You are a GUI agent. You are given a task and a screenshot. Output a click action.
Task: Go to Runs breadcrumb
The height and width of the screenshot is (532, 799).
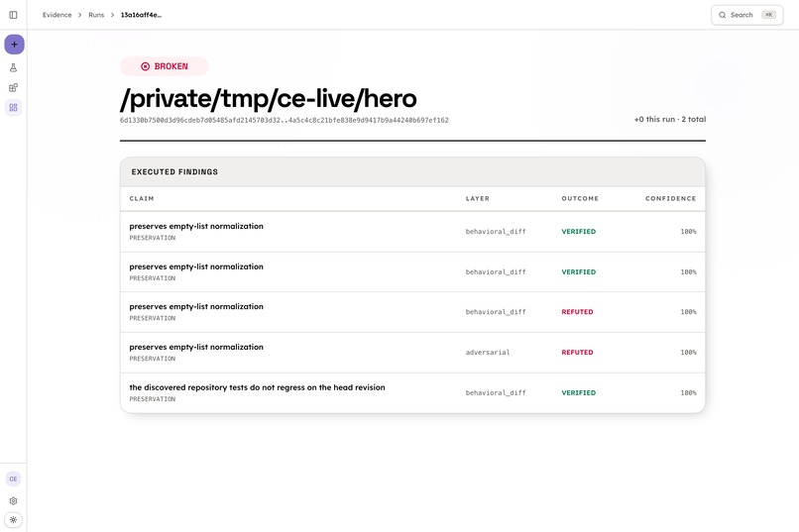click(x=96, y=15)
